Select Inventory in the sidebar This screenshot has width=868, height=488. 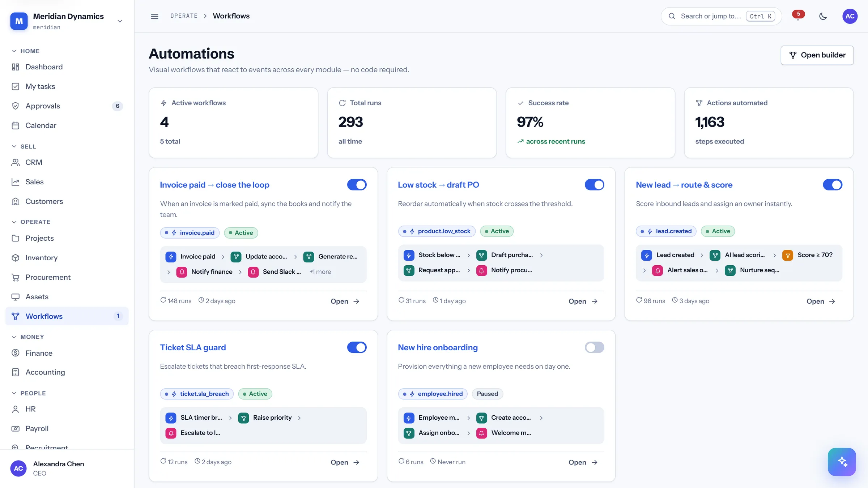point(67,258)
